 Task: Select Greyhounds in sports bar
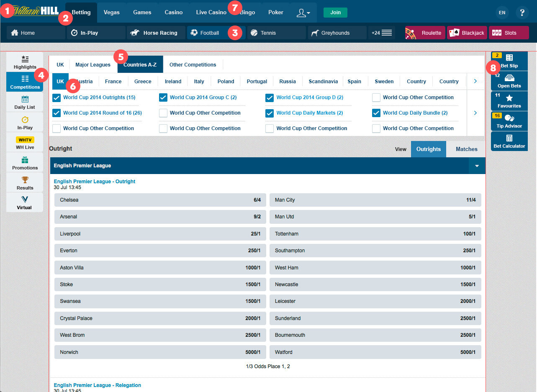337,33
